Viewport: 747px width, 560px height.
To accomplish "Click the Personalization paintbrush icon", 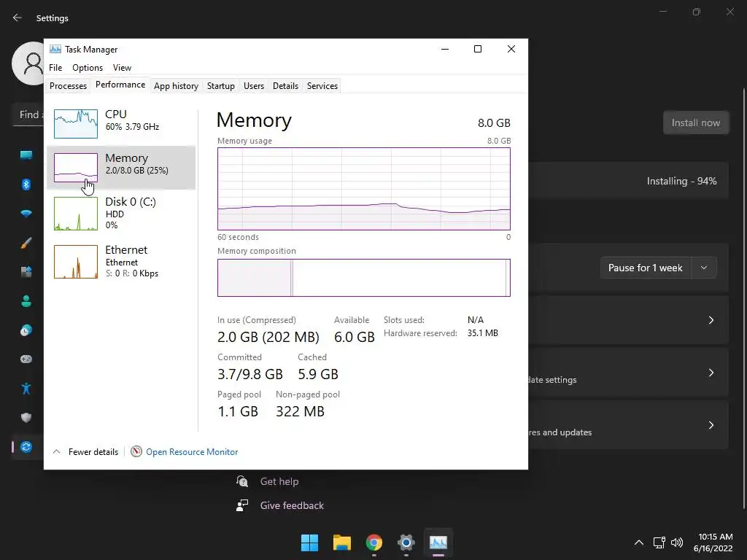I will click(x=26, y=243).
